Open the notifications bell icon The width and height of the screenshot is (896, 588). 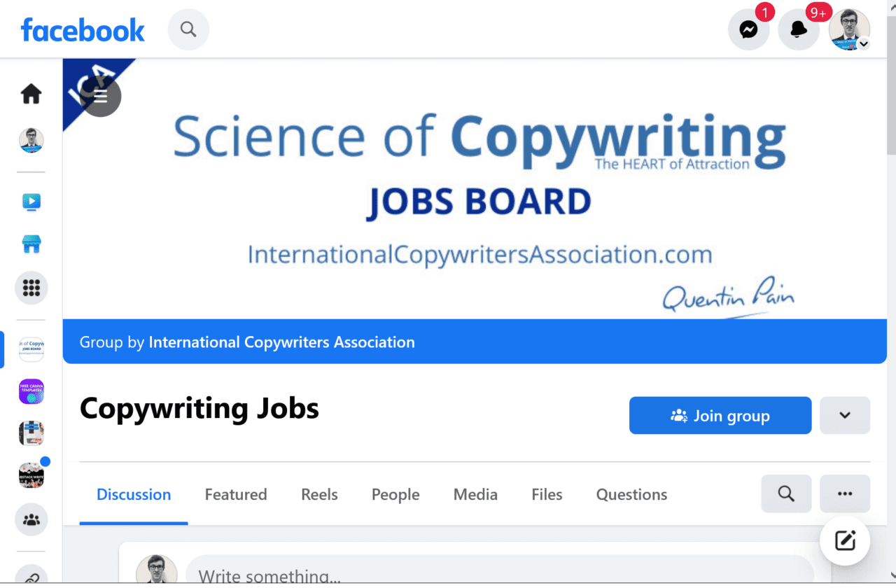[x=799, y=29]
